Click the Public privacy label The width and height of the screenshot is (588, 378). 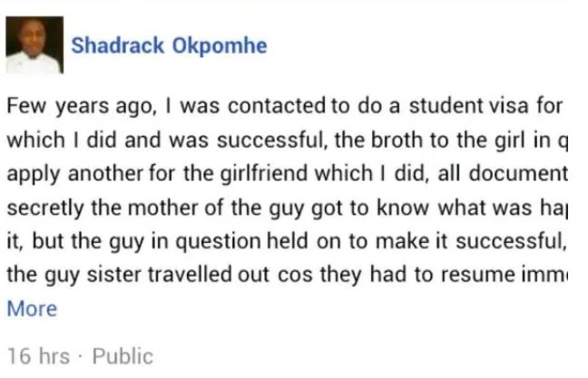pyautogui.click(x=122, y=356)
